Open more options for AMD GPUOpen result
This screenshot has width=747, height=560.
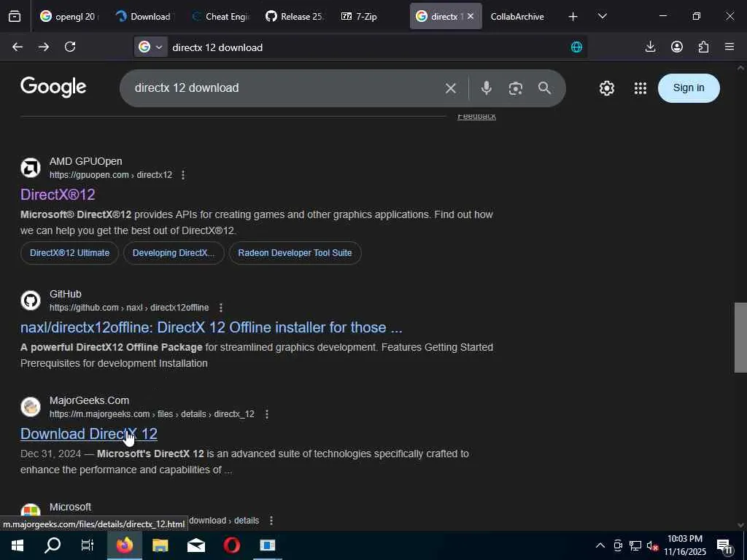click(183, 175)
